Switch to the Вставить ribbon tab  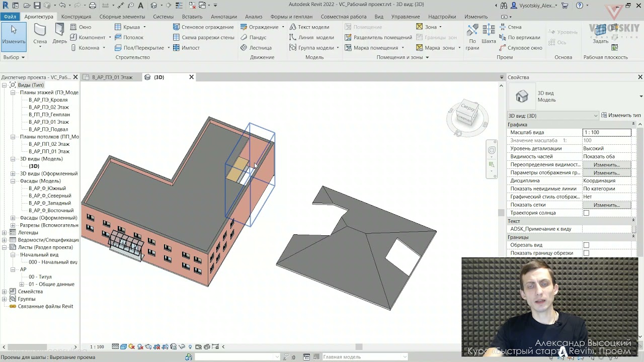(192, 17)
